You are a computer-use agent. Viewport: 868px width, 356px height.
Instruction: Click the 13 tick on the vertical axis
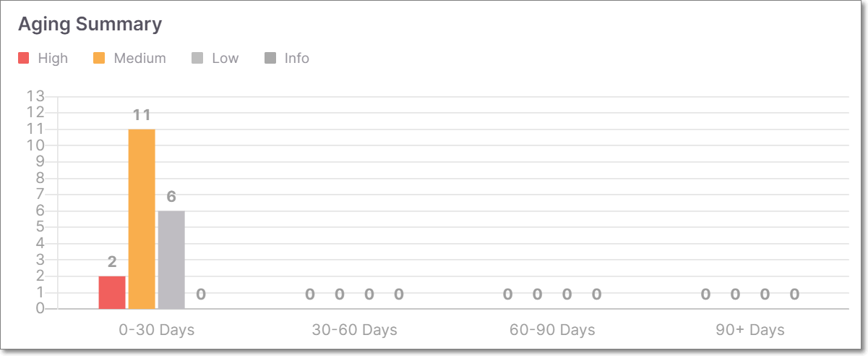click(x=36, y=96)
